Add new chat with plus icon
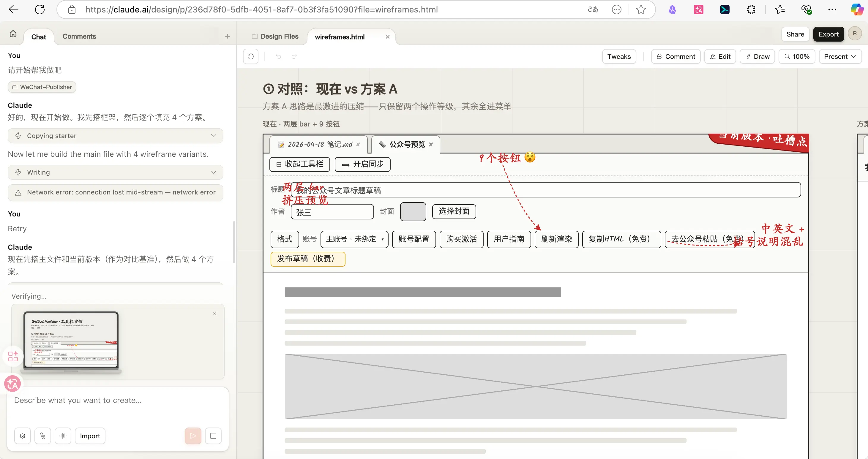This screenshot has height=459, width=868. (x=228, y=37)
